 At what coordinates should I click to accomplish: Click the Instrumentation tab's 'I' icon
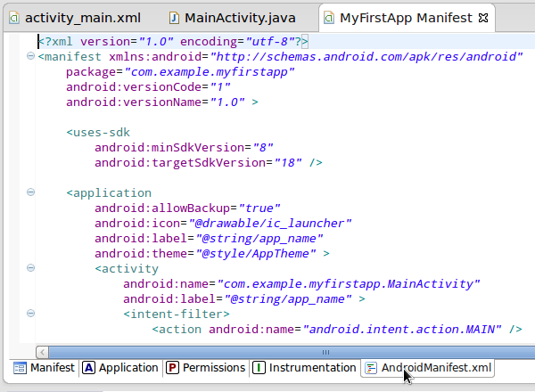(259, 367)
